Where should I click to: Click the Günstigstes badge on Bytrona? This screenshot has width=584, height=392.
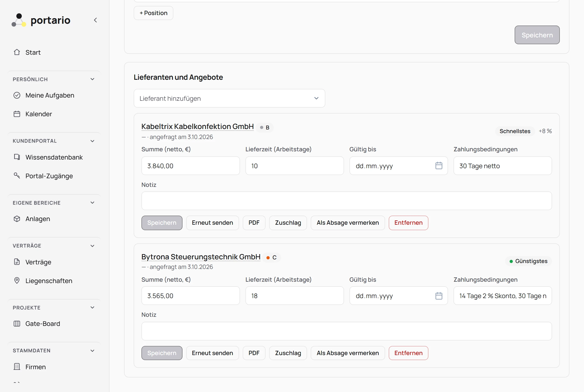coord(528,261)
